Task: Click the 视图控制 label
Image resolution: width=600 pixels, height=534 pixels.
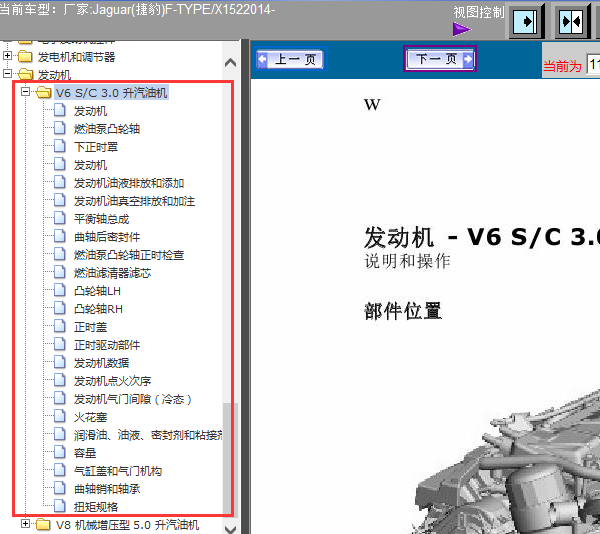Action: [479, 12]
